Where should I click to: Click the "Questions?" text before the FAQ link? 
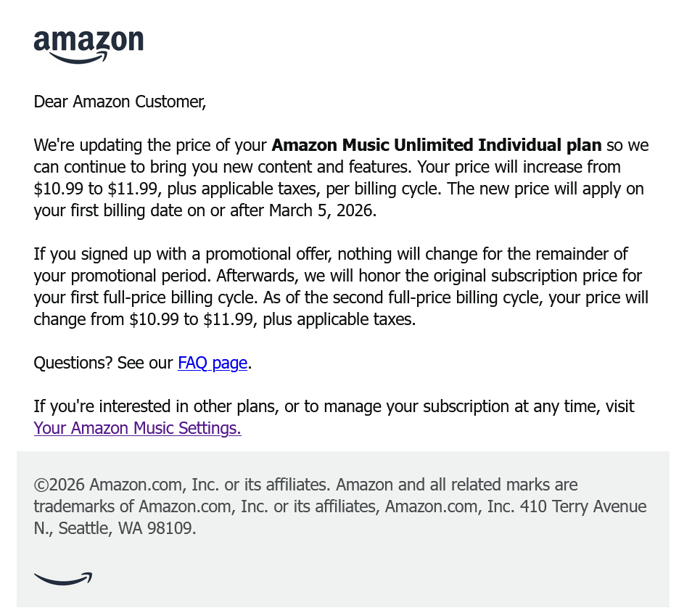73,363
